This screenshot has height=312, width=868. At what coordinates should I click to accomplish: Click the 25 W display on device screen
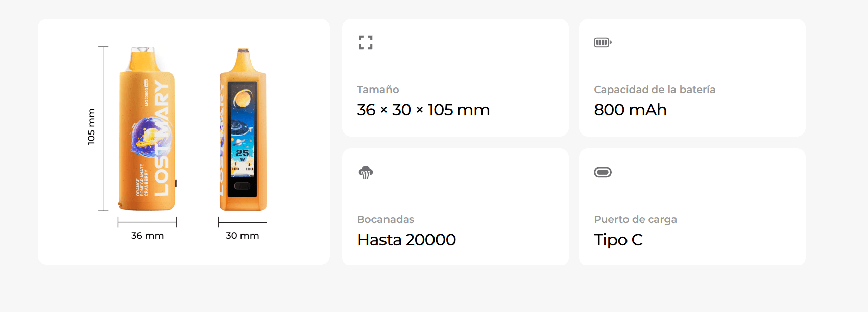243,154
